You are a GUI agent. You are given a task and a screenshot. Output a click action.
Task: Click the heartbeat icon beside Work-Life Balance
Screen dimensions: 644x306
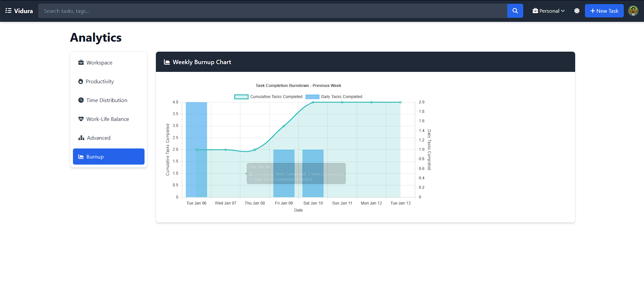81,119
